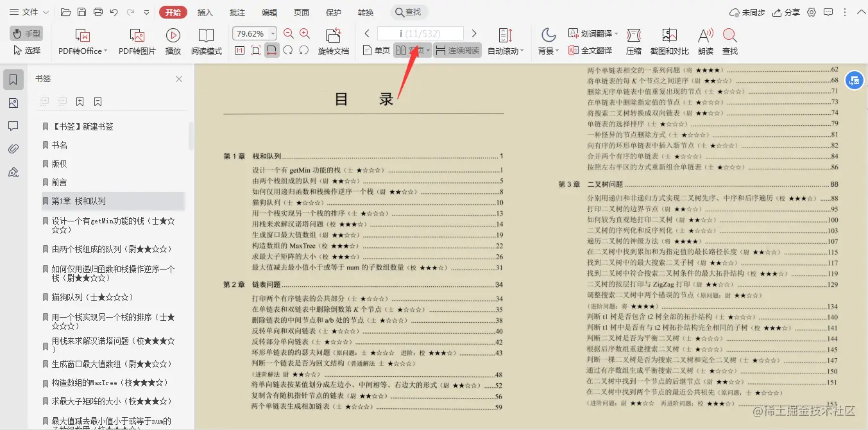Go to next page with right arrow
Screen dimensions: 868x430
coord(475,33)
